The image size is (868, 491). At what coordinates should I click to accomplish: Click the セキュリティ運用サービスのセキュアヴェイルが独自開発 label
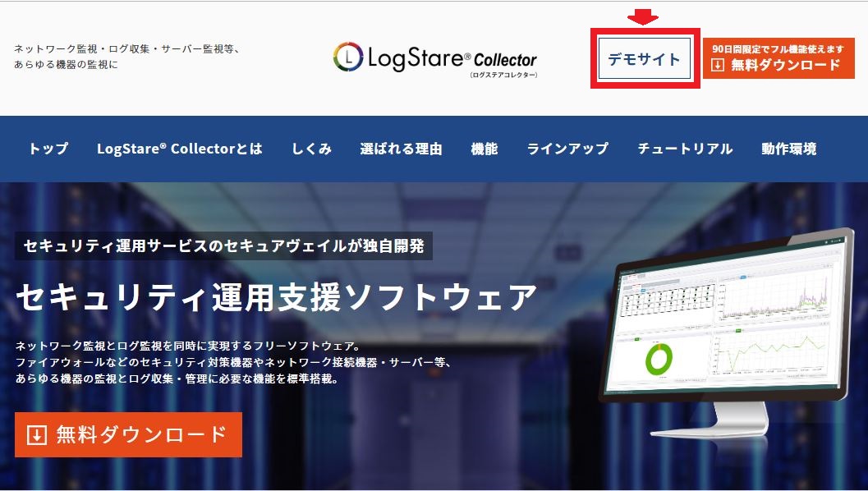(x=223, y=245)
